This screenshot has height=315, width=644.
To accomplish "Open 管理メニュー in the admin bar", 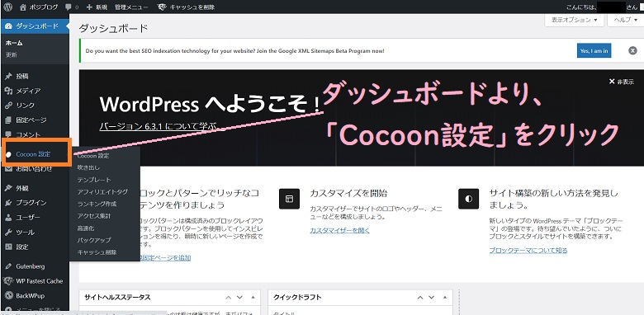I will coord(131,7).
